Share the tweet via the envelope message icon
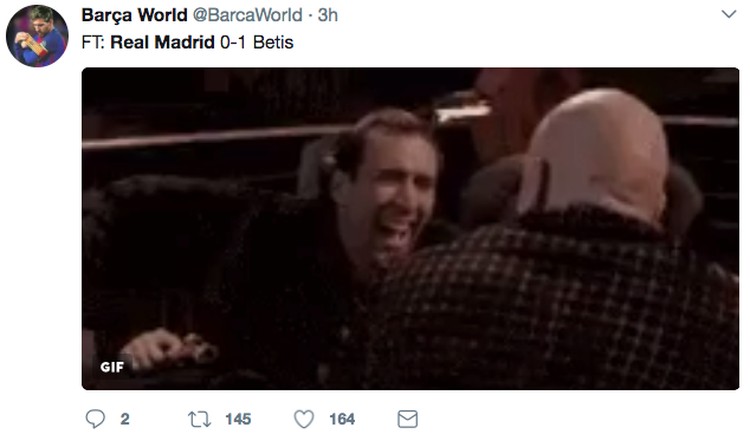750x434 pixels. click(x=408, y=419)
